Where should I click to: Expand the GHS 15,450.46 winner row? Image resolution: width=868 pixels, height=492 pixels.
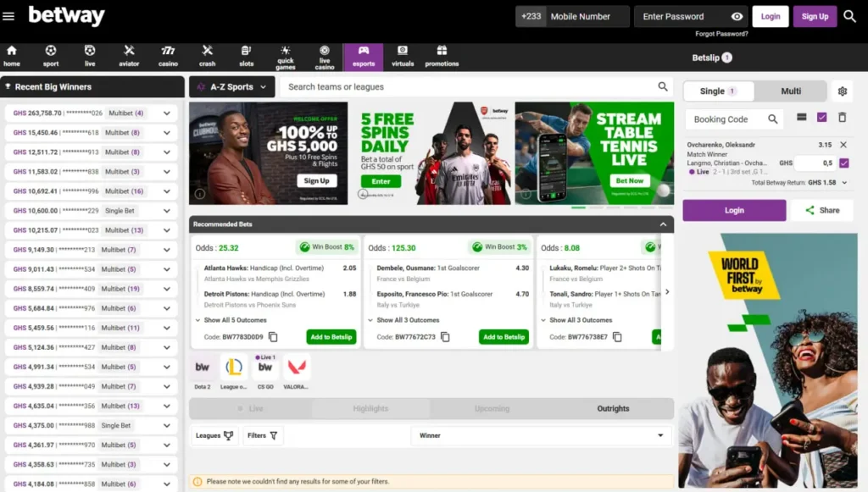(167, 133)
